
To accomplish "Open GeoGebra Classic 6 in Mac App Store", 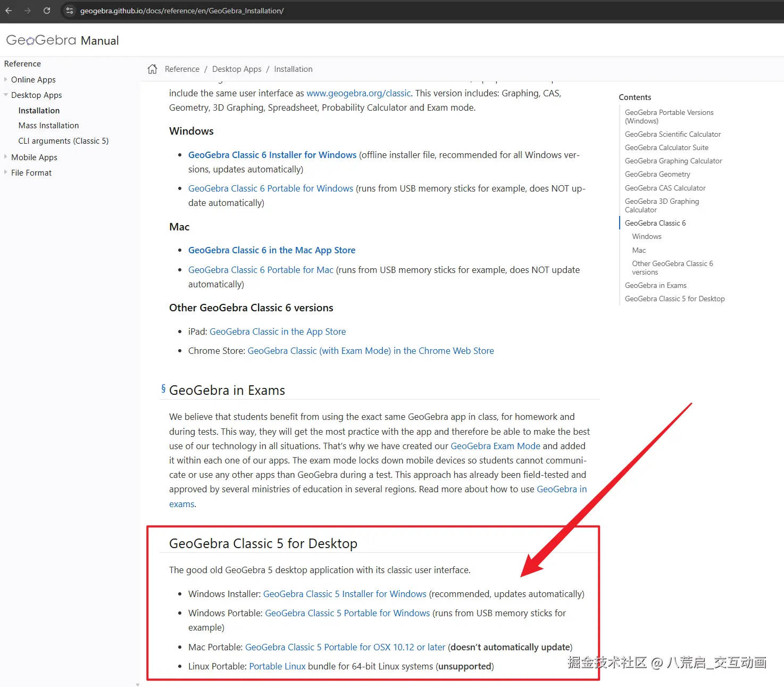I will point(272,250).
